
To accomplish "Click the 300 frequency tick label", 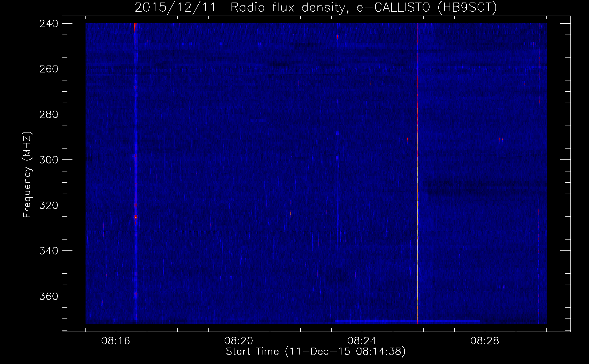I will 48,160.
